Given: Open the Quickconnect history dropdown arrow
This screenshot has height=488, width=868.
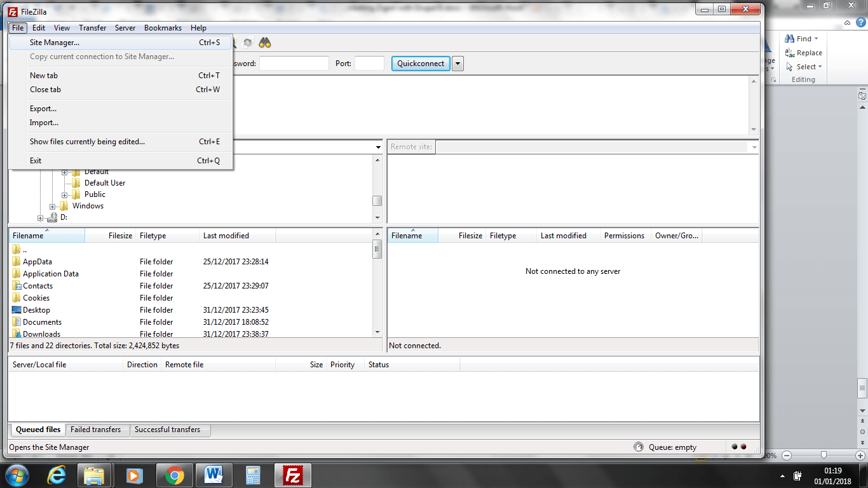Looking at the screenshot, I should (458, 64).
